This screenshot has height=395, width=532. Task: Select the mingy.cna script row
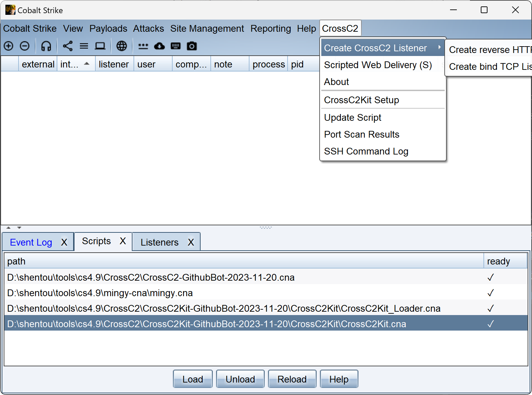coord(266,293)
